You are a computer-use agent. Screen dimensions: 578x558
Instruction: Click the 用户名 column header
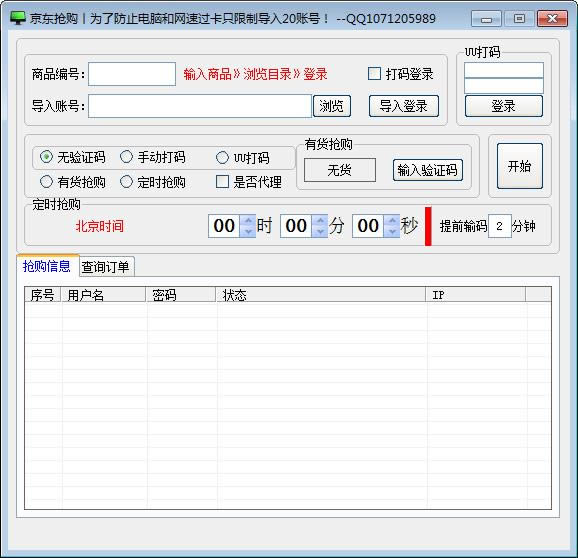click(x=103, y=294)
